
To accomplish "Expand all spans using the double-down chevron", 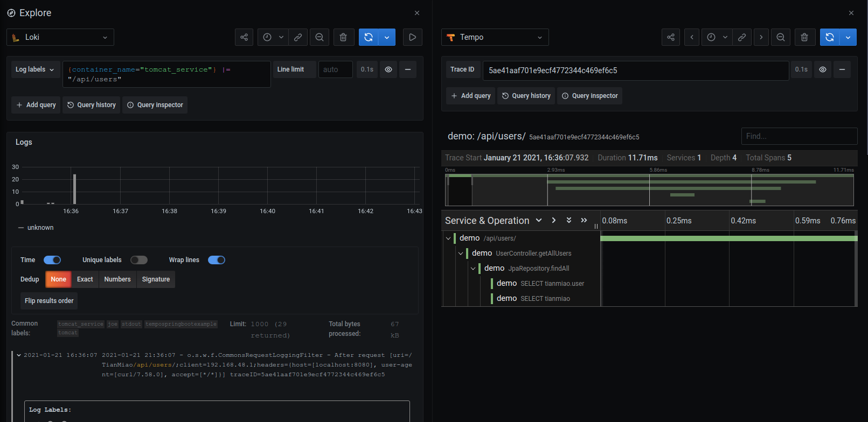I will 568,220.
